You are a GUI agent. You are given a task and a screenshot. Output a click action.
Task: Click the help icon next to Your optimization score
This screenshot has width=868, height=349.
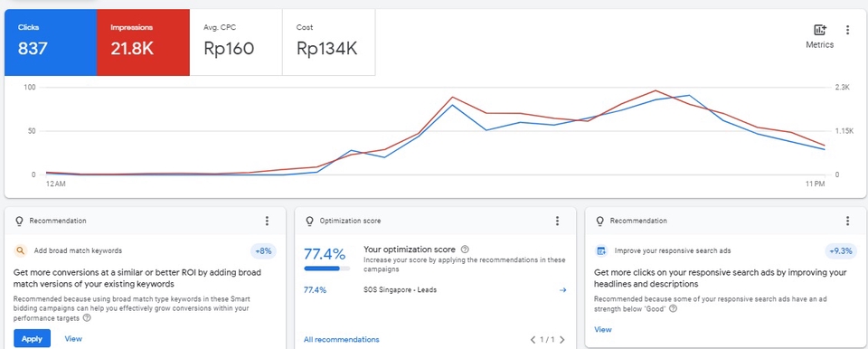coord(465,250)
